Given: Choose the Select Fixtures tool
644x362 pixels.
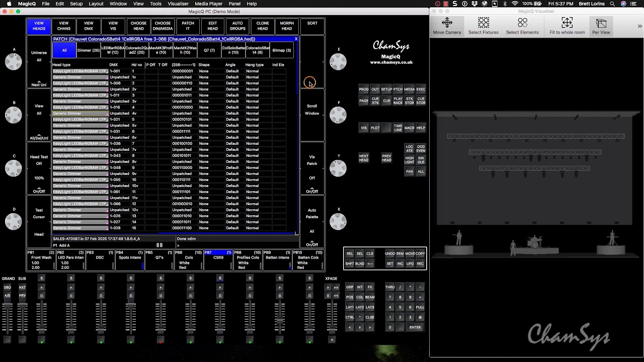Looking at the screenshot, I should coord(484,26).
